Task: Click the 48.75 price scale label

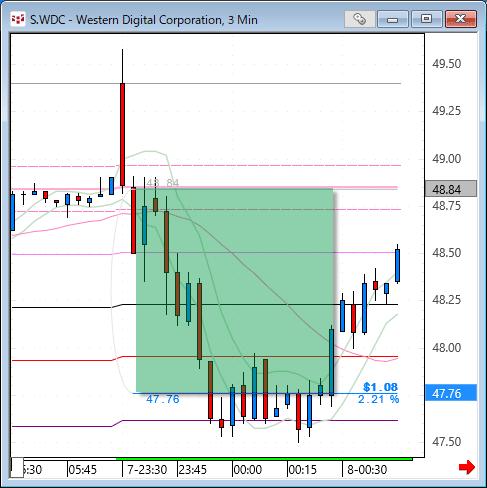Action: tap(446, 206)
